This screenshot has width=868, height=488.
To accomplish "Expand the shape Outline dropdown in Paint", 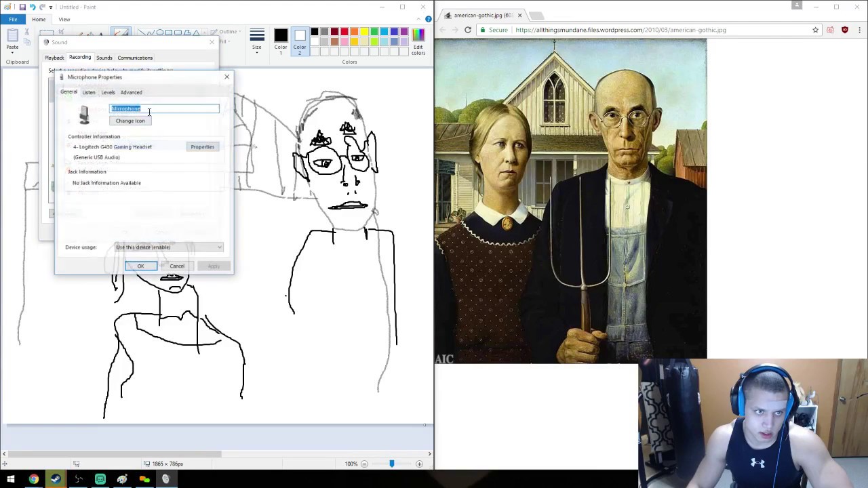I will pyautogui.click(x=229, y=32).
